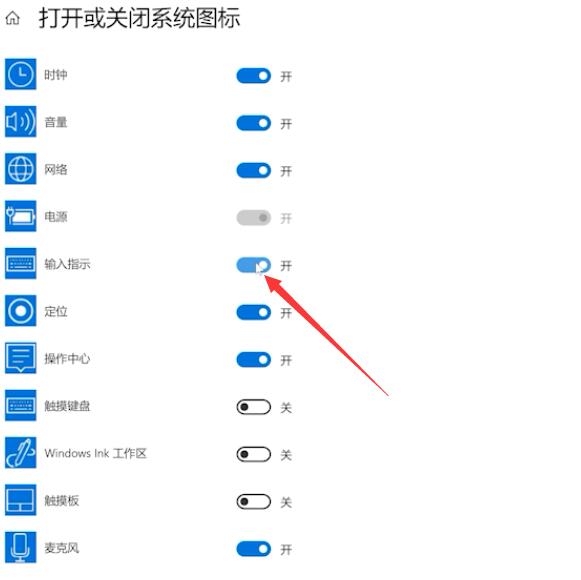Screen dimensions: 581x580
Task: Enable the touchpad (触摸板) toggle
Action: [x=253, y=501]
